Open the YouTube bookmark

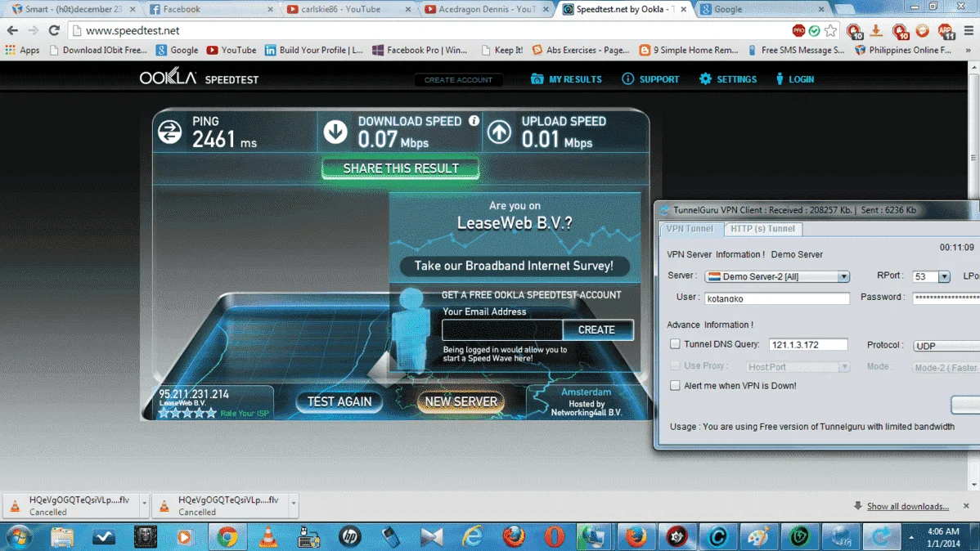(x=232, y=50)
